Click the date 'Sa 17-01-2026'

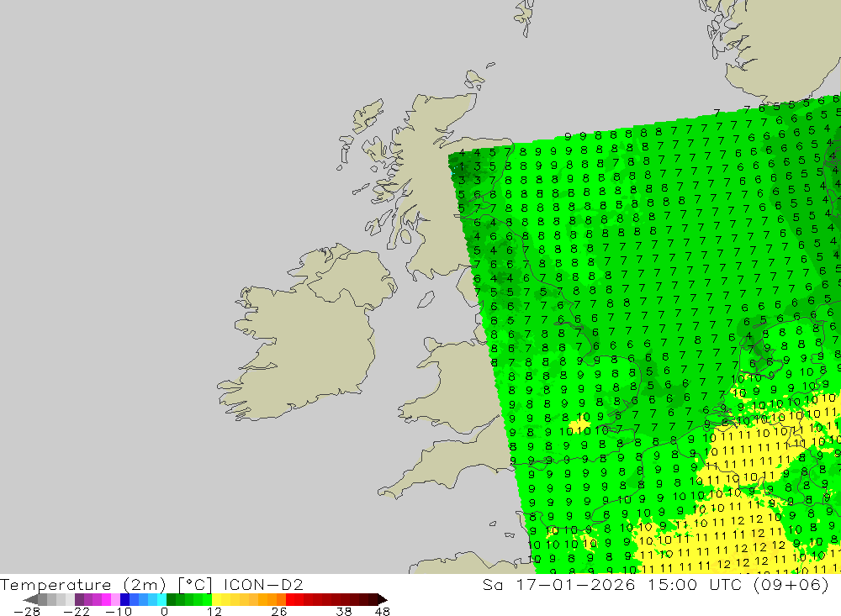coord(558,584)
